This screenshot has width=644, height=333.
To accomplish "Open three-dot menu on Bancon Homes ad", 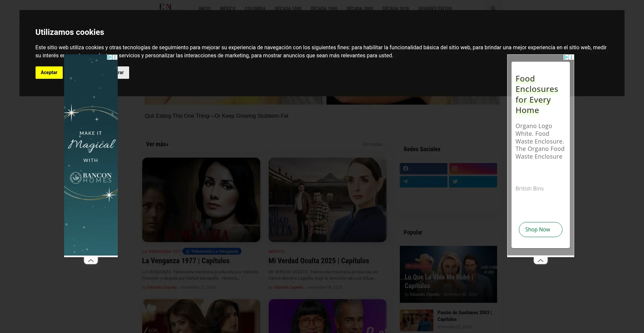I will (115, 57).
